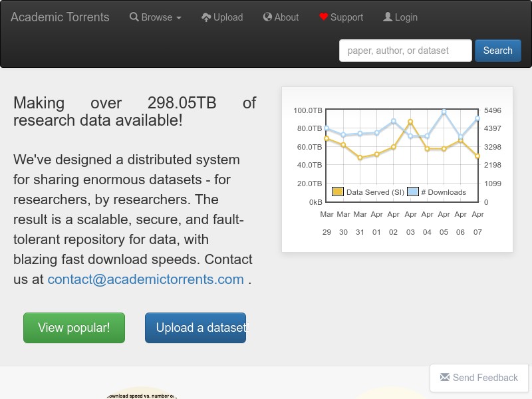This screenshot has height=399, width=532.
Task: Open the Upload page from the navbar
Action: [222, 17]
